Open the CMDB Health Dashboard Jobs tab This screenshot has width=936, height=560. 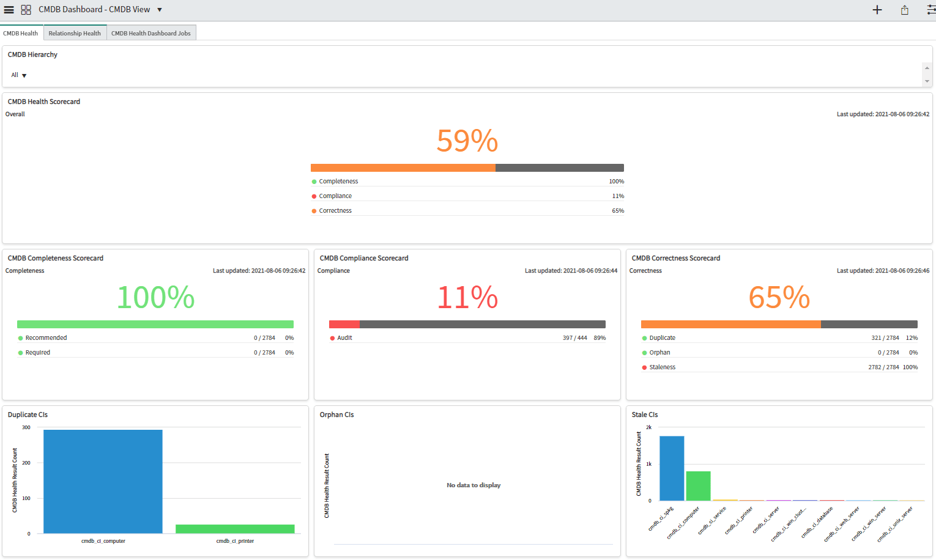(x=151, y=33)
